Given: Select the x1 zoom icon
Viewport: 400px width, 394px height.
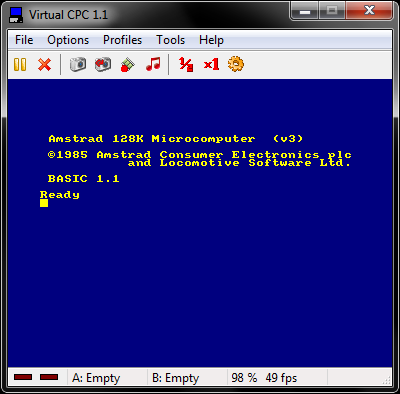Looking at the screenshot, I should 211,64.
